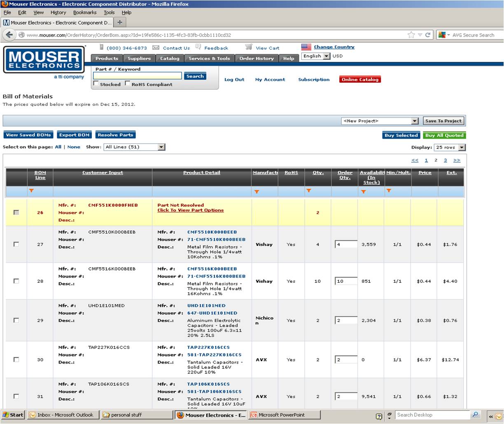Go to page 3 of results

pyautogui.click(x=445, y=160)
